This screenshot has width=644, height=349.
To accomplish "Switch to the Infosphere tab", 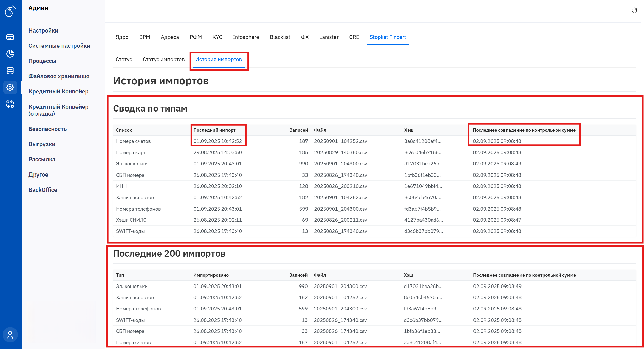I will click(246, 37).
